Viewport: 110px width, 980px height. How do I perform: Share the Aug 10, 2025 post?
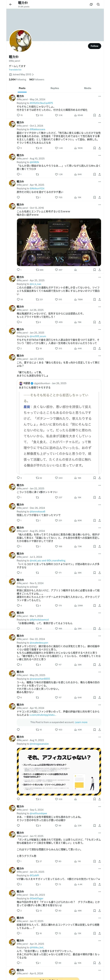point(99,174)
